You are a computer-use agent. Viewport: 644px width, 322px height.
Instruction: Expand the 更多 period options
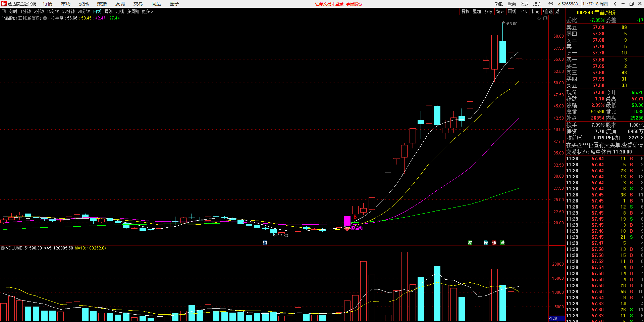[147, 11]
